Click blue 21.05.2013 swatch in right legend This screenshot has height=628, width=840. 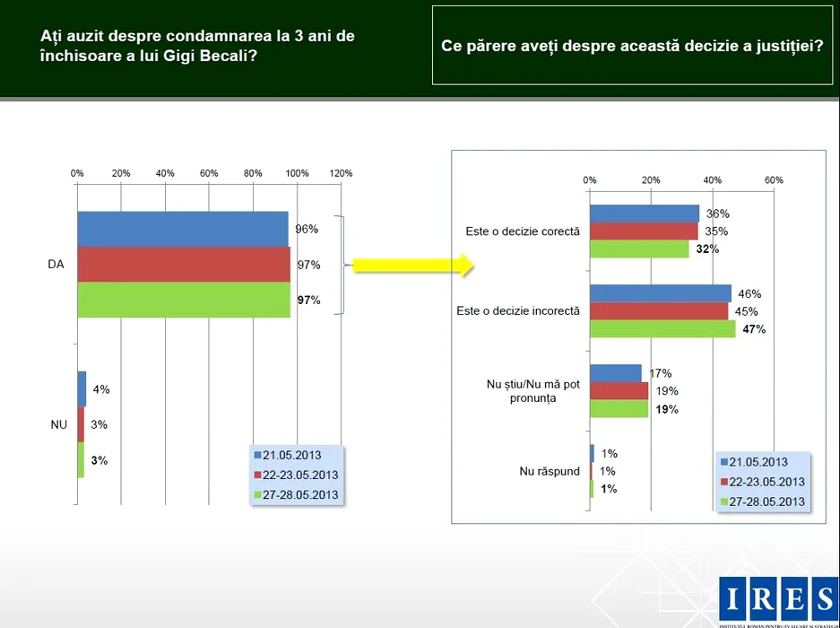click(724, 462)
